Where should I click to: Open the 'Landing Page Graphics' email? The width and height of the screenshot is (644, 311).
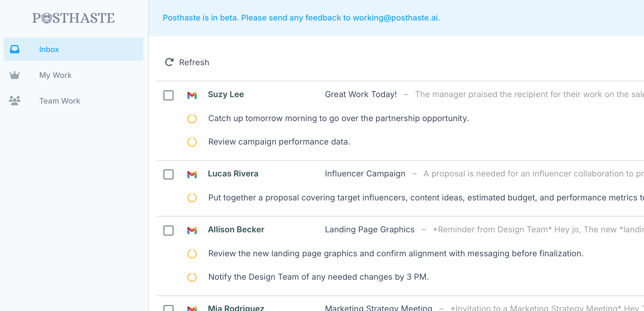pyautogui.click(x=370, y=229)
